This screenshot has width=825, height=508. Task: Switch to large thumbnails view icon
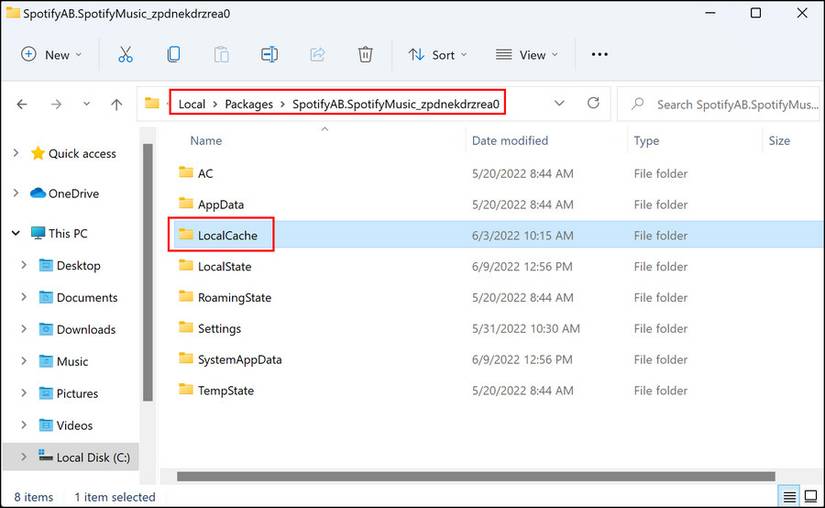click(811, 496)
